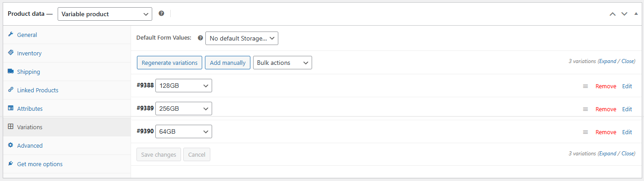Click help icon next to Default Form Values
The height and width of the screenshot is (181, 644).
[200, 38]
